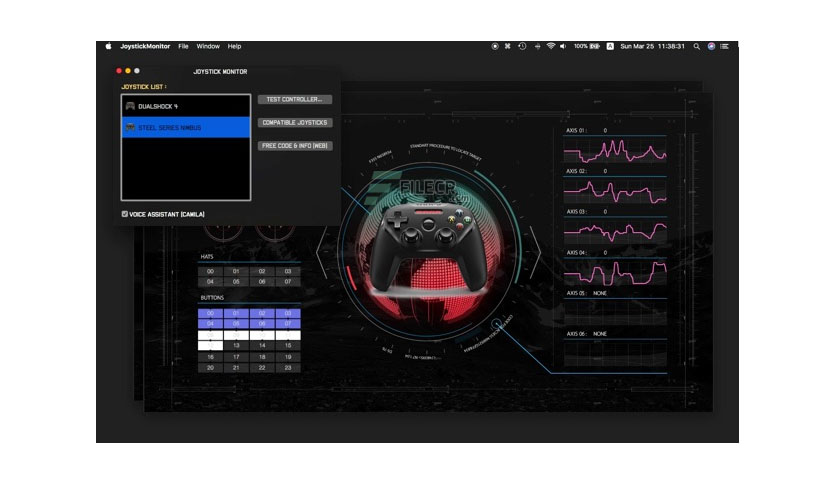Open the Apple menu

click(108, 46)
